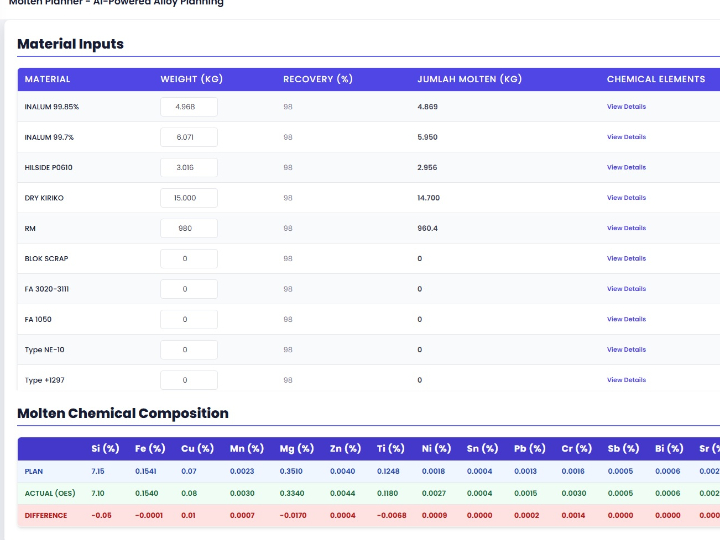
Task: Click ACTUAL Si value 7.10
Action: tap(98, 493)
